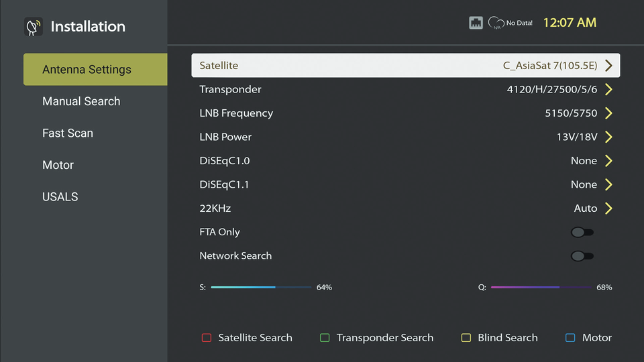644x362 pixels.
Task: Click the satellite dish Installation icon
Action: pos(33,27)
